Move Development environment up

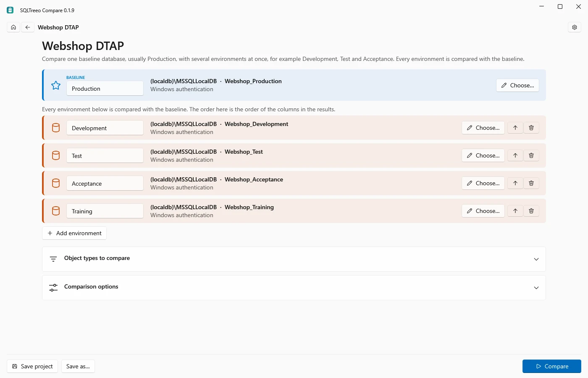[515, 128]
